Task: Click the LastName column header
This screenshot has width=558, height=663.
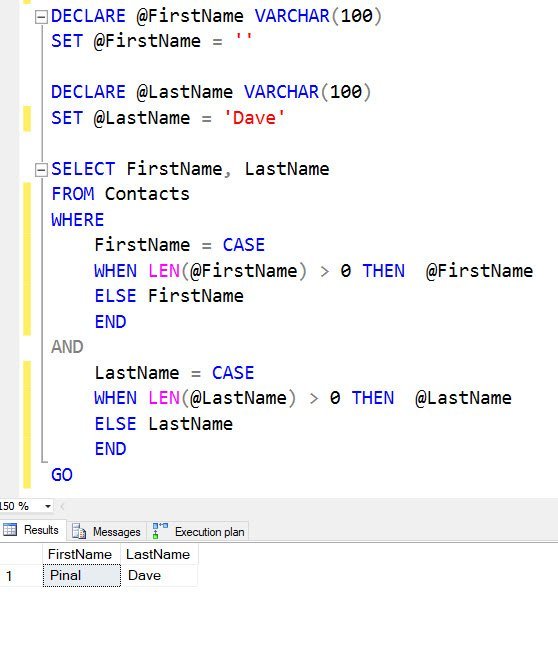Action: tap(159, 554)
